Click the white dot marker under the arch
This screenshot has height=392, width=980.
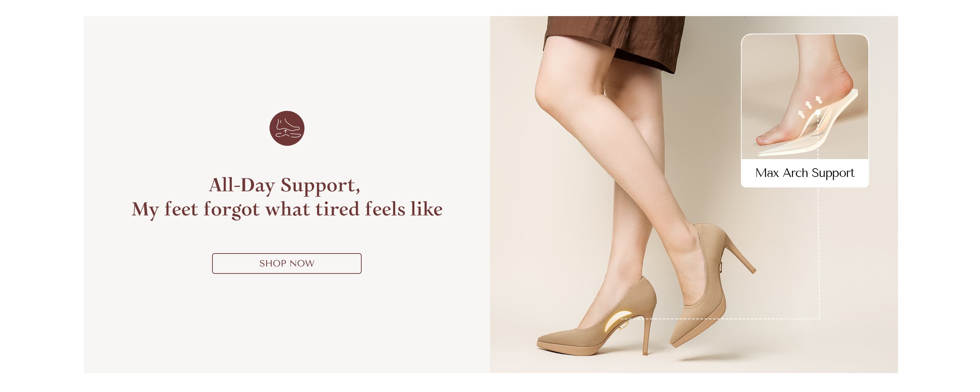tap(818, 112)
